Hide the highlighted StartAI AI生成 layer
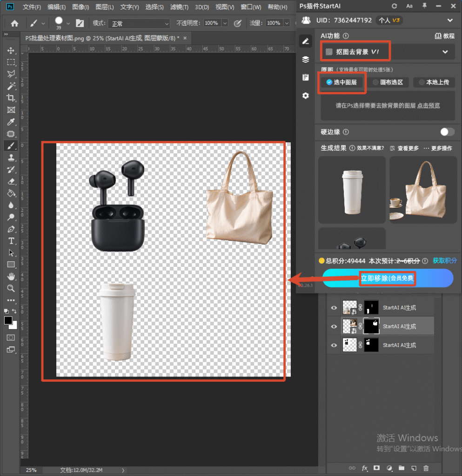462x476 pixels. coord(334,326)
